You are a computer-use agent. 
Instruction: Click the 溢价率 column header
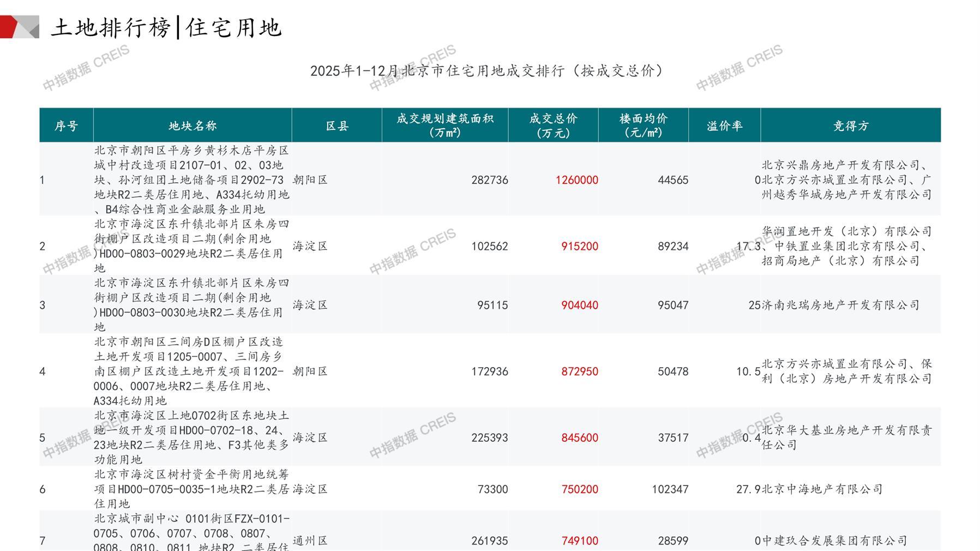(724, 126)
